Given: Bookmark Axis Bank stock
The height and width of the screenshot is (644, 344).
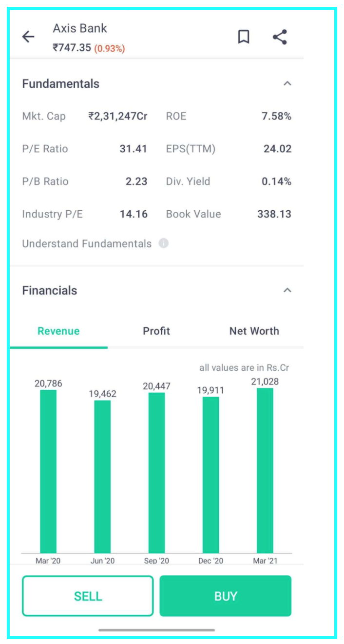Looking at the screenshot, I should coord(244,37).
